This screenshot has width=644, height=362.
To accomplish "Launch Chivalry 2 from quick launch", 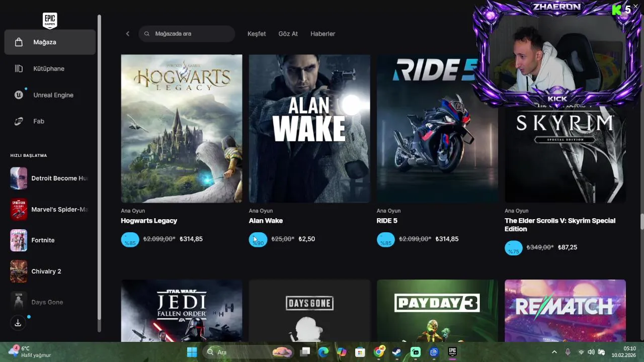I will point(50,271).
